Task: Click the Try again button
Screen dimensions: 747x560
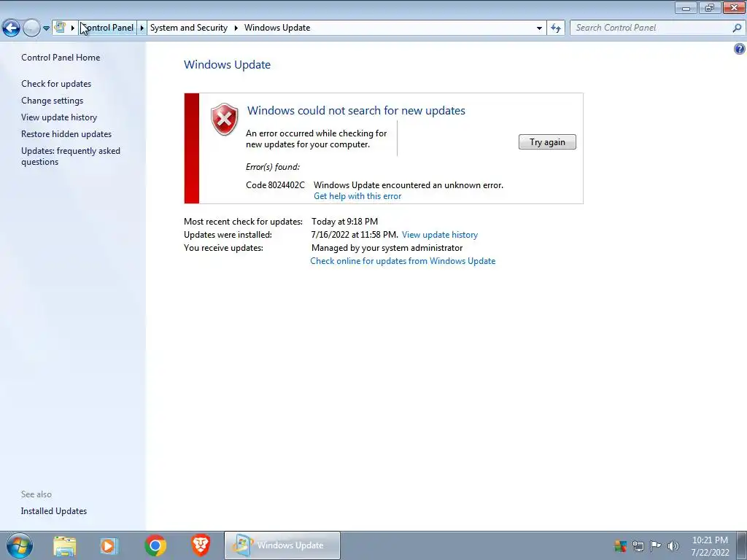Action: (x=547, y=142)
